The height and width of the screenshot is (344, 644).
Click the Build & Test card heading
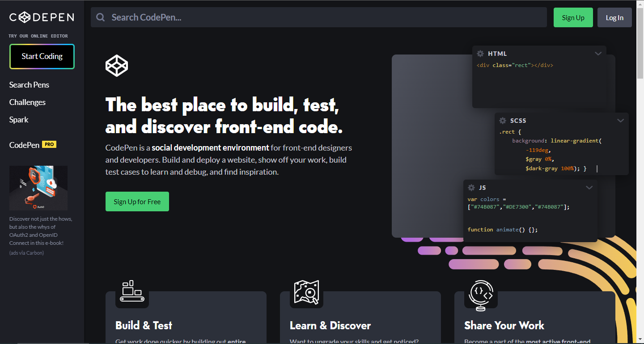coord(144,325)
